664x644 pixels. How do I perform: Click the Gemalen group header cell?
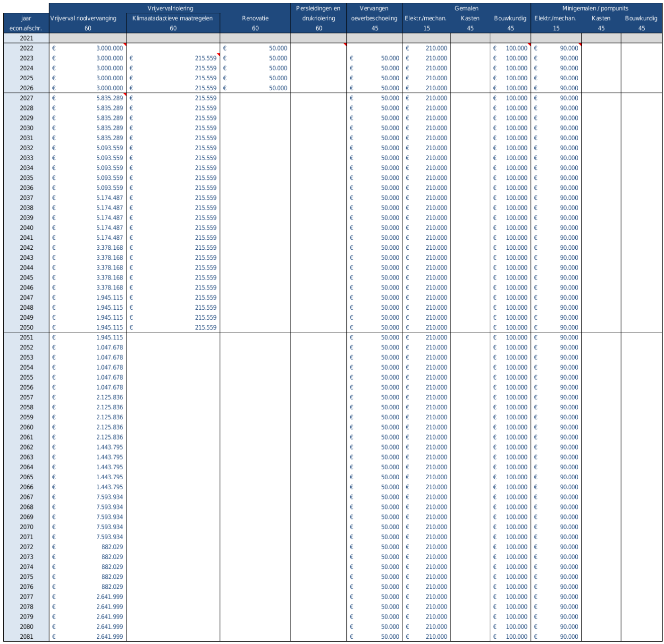point(466,8)
